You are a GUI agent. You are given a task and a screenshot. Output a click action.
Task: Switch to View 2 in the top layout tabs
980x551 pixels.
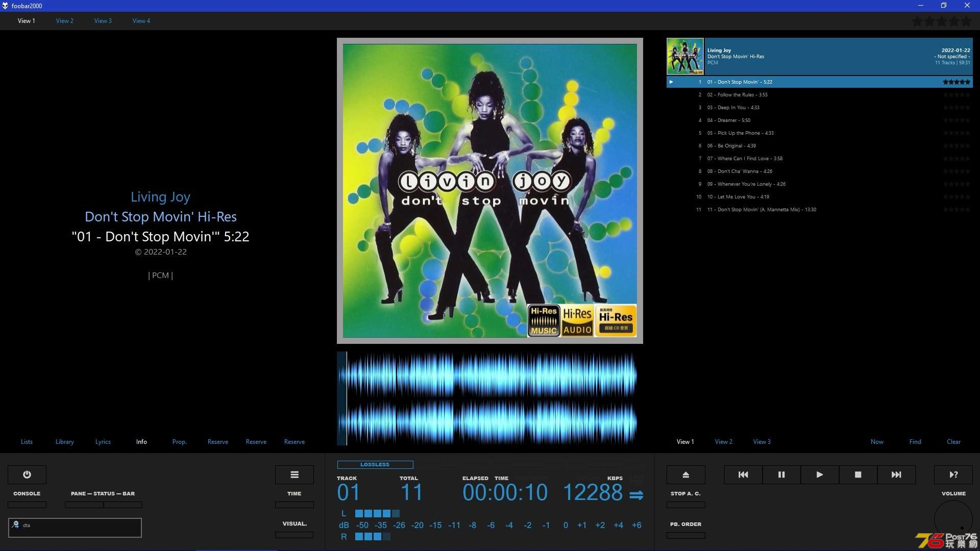65,21
